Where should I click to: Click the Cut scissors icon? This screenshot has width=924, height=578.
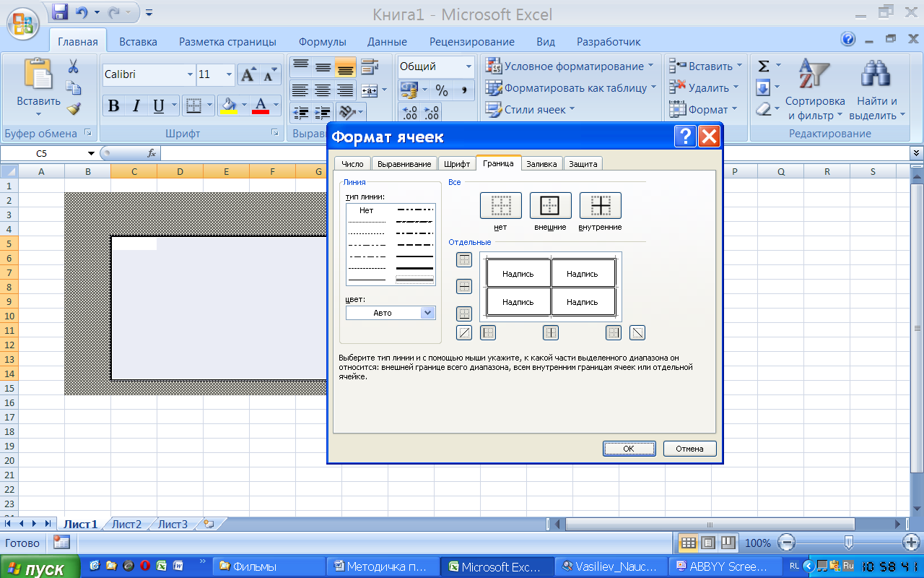tap(73, 66)
